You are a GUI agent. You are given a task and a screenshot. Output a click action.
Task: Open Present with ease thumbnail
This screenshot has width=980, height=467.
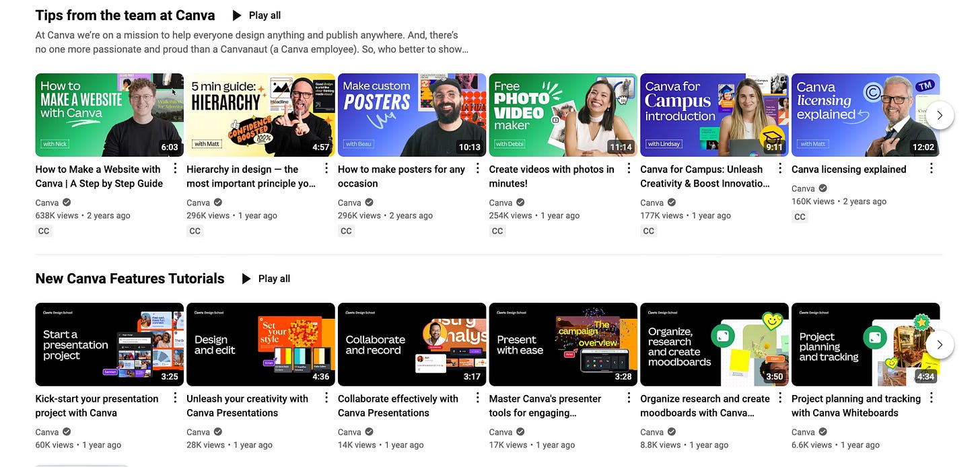(563, 345)
